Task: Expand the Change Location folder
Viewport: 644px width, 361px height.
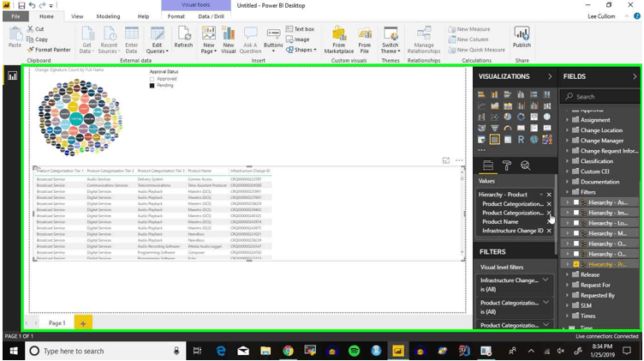Action: pos(567,130)
